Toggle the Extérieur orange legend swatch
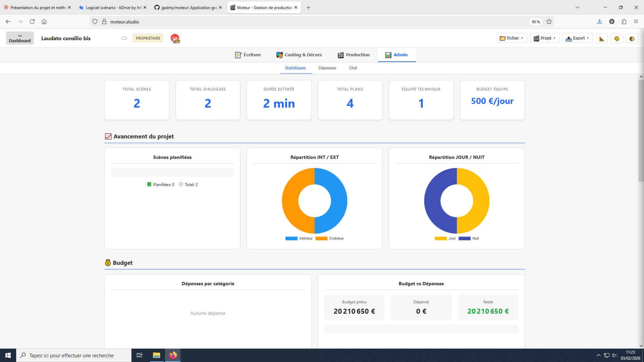 321,239
